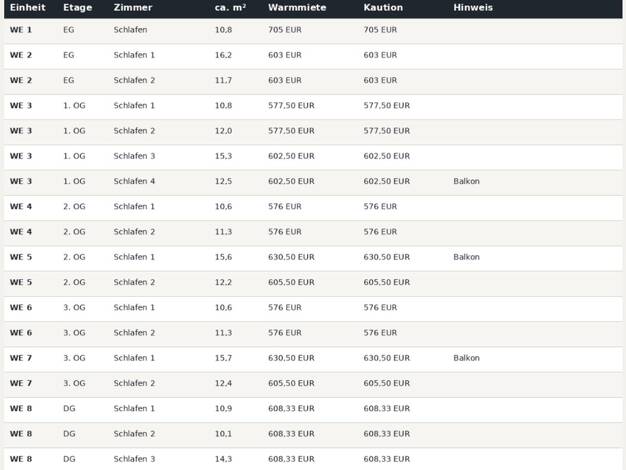Click '2. OG' in WE 4 Schlafen 2 row
The width and height of the screenshot is (626, 470).
[x=74, y=232]
